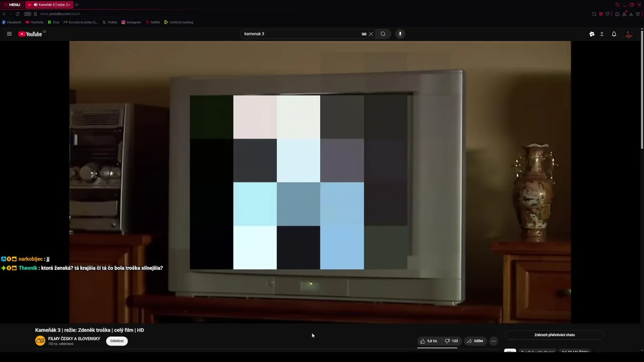This screenshot has width=644, height=362.
Task: Click the video title Kameňák 3 text
Action: pos(90,330)
